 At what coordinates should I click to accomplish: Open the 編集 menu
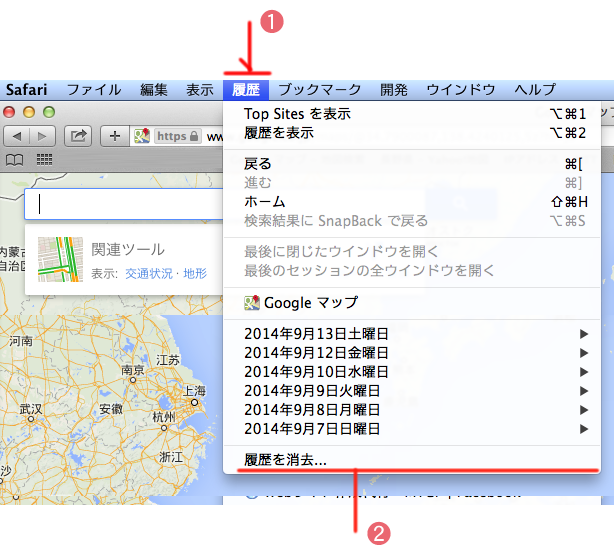[154, 90]
